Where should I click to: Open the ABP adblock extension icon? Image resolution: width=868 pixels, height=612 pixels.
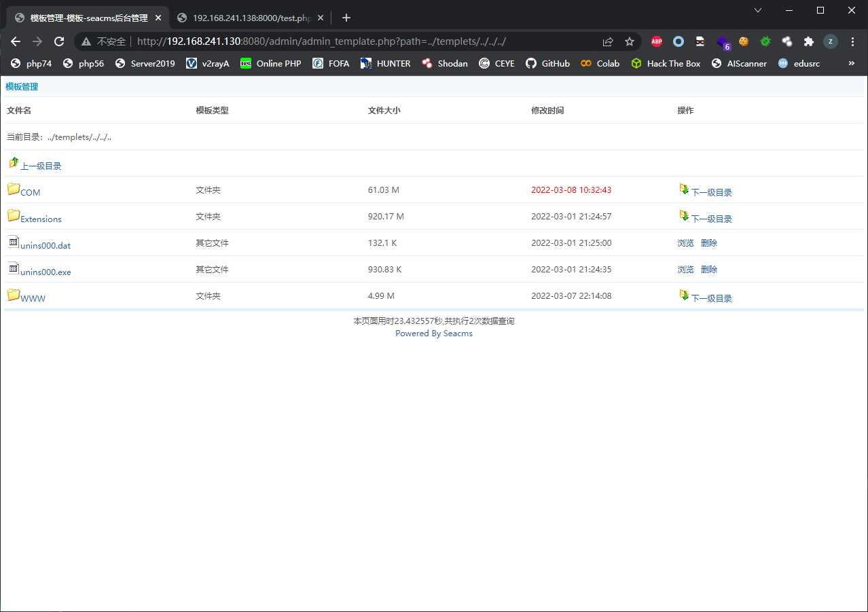pyautogui.click(x=657, y=41)
